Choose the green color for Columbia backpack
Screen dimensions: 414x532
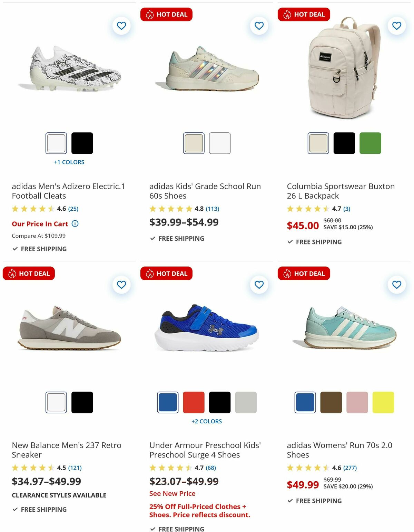[371, 143]
